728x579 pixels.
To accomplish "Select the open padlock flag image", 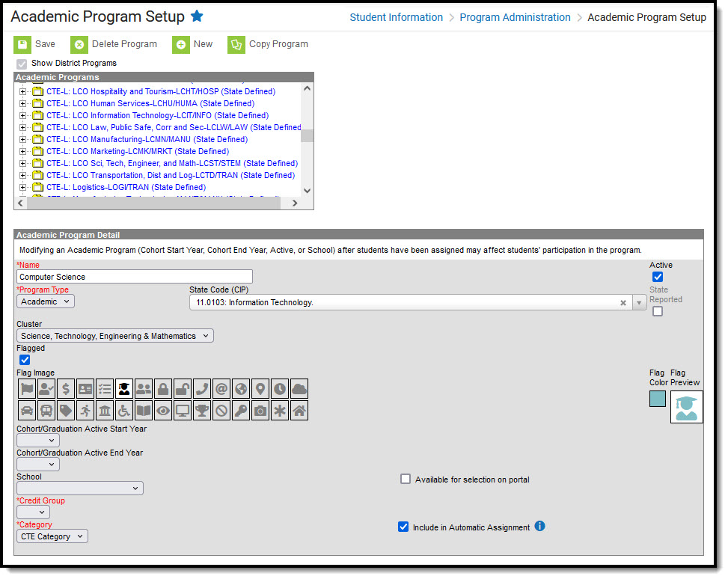I will (183, 389).
